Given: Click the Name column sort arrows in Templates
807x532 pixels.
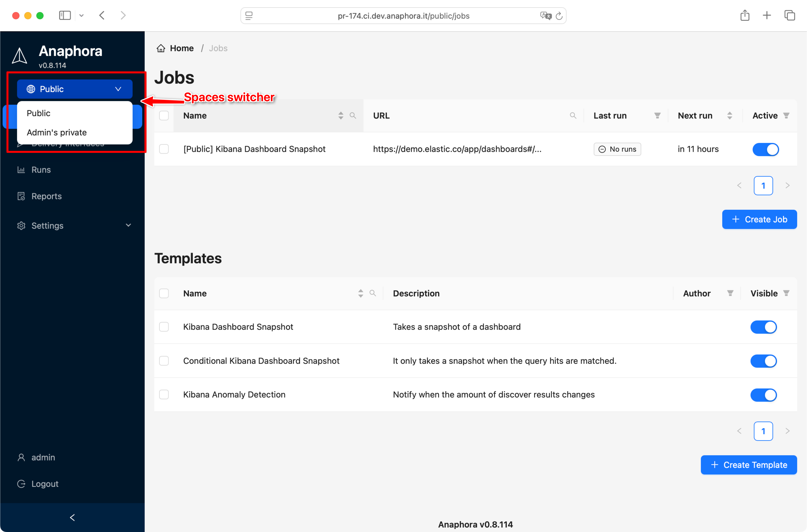Looking at the screenshot, I should [360, 293].
